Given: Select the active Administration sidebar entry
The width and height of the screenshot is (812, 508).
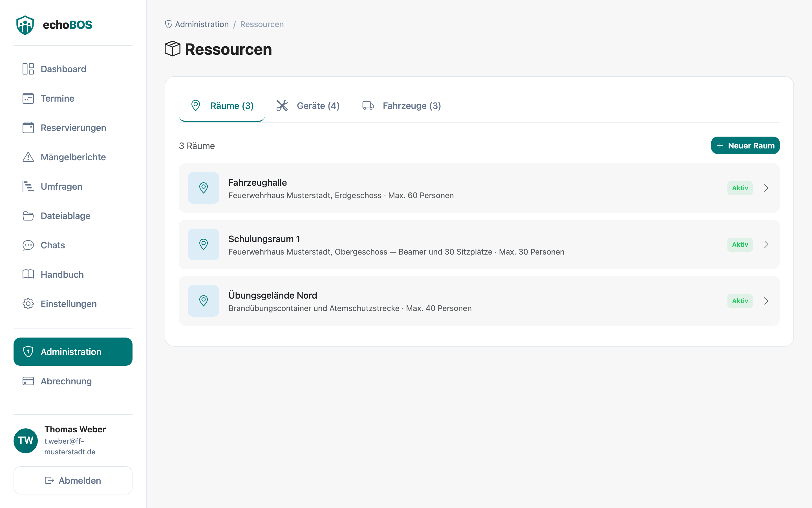Looking at the screenshot, I should [73, 352].
